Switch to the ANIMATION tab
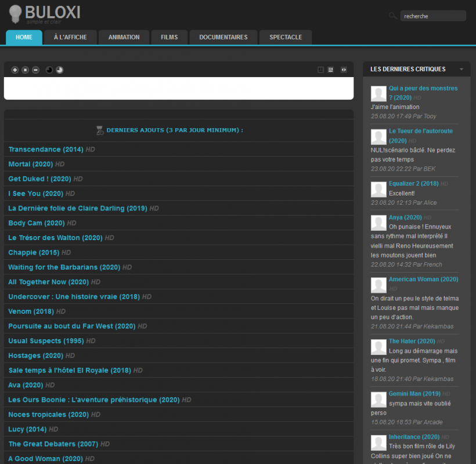476x464 pixels. pos(124,37)
